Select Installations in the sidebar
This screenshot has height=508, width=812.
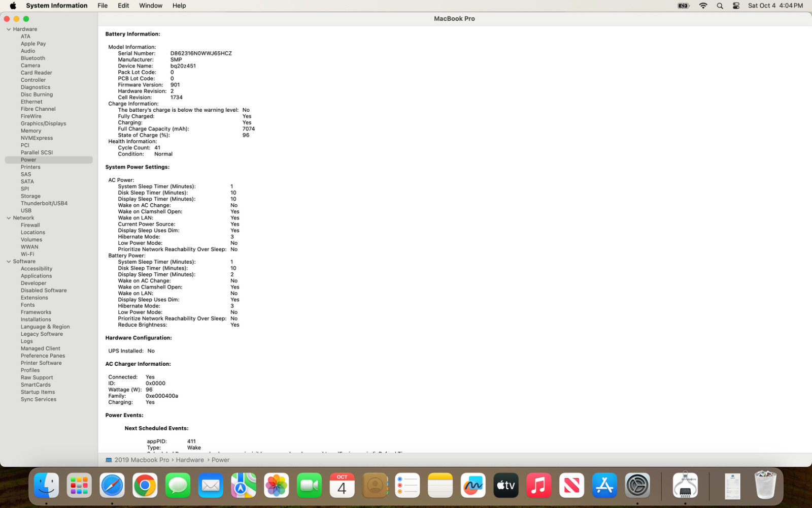[x=36, y=320]
